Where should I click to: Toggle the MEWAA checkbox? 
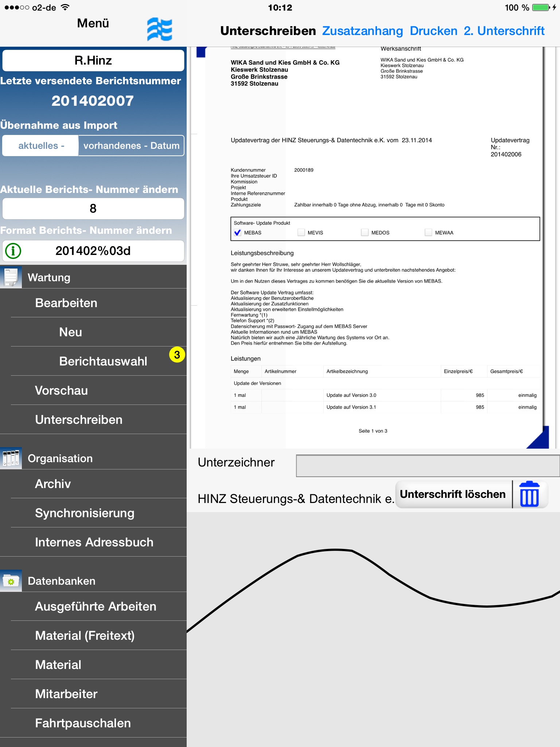(428, 232)
